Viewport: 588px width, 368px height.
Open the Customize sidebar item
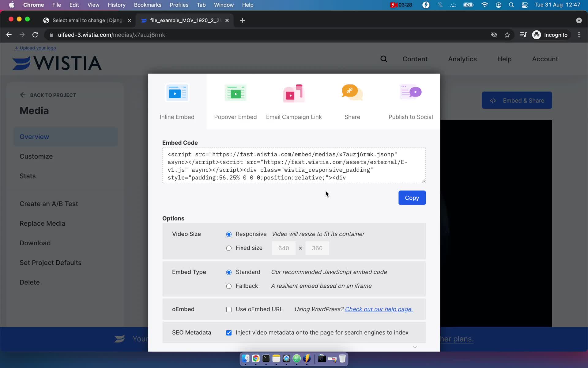point(36,156)
